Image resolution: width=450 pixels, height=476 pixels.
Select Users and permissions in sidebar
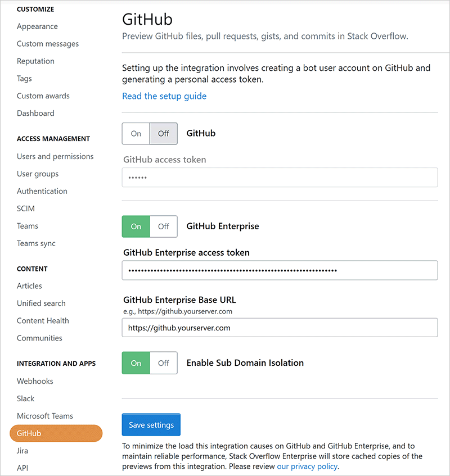tap(55, 156)
